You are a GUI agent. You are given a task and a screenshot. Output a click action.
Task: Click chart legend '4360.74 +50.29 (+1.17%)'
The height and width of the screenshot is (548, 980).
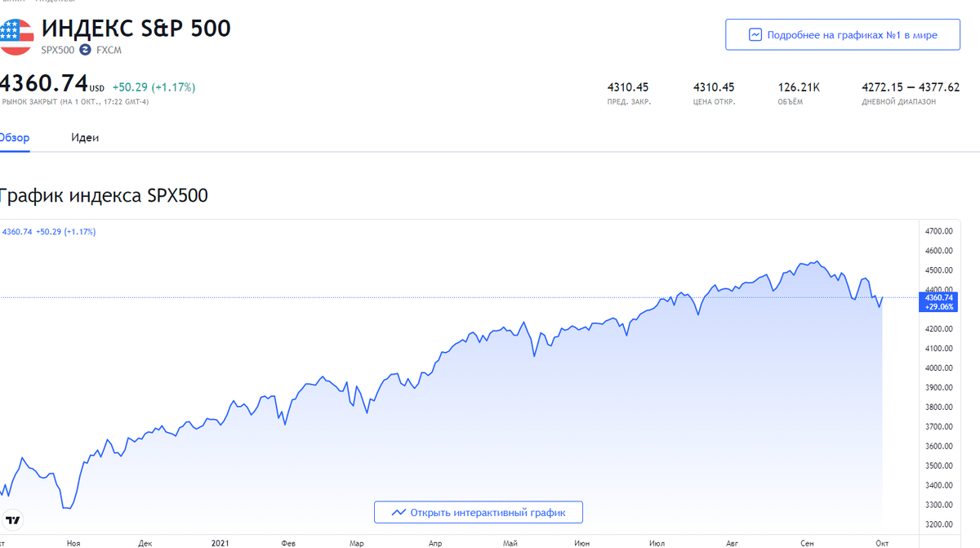tap(49, 232)
